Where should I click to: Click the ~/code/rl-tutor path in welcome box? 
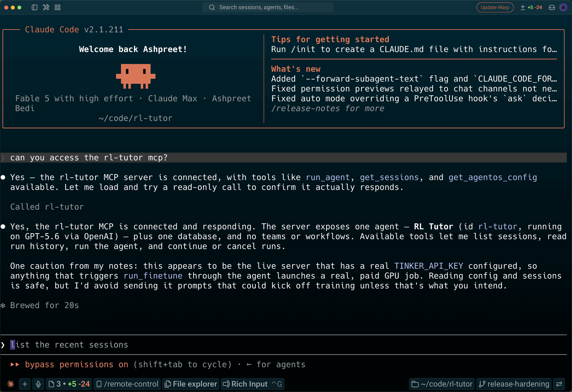pyautogui.click(x=136, y=118)
